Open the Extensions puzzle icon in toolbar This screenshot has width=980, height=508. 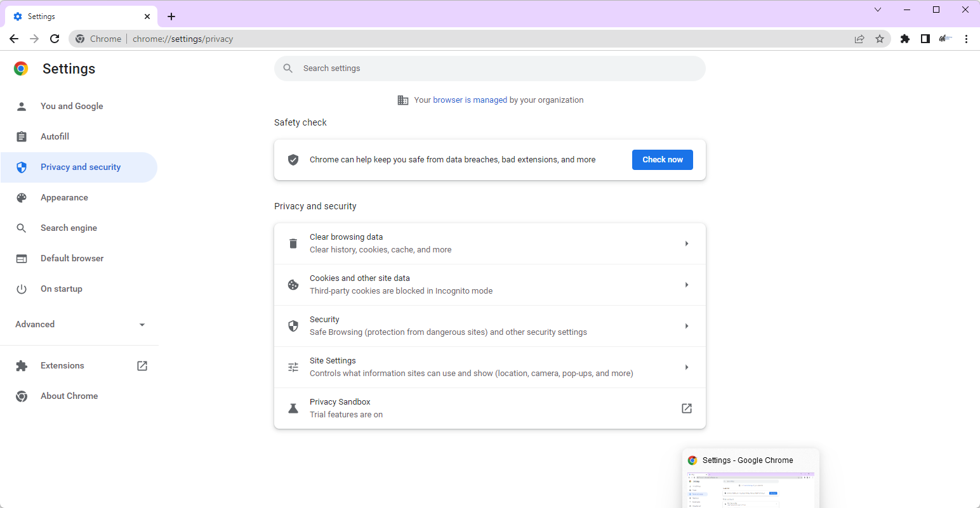point(905,39)
